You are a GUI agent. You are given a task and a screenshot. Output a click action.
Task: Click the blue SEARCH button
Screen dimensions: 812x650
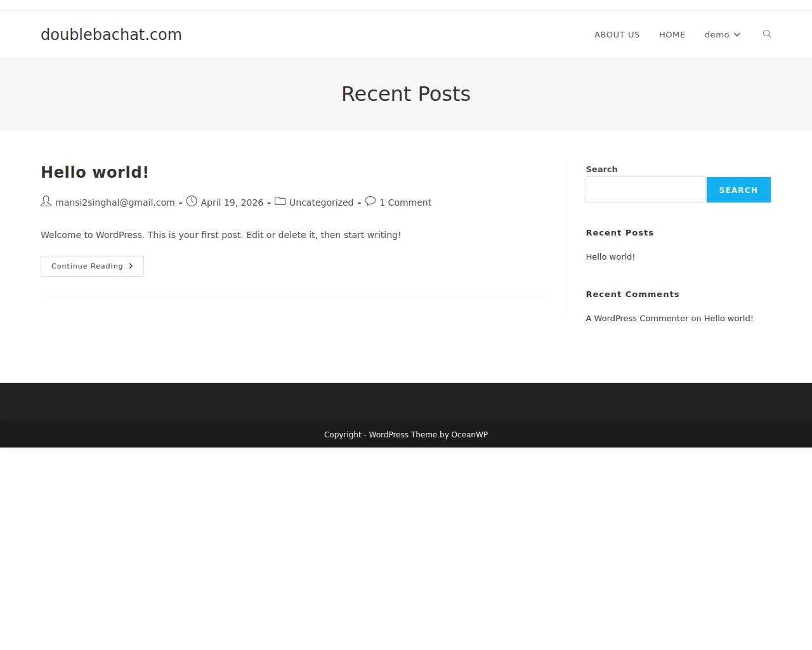coord(738,190)
